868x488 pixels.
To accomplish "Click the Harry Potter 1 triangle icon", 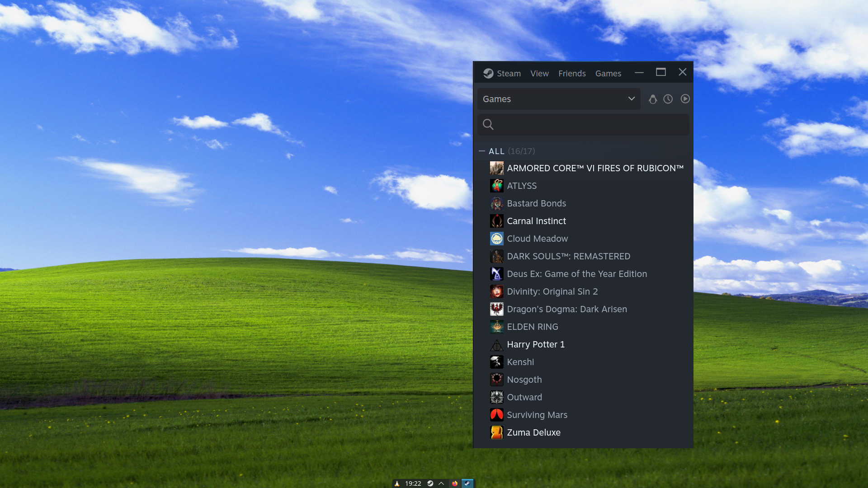I will (496, 344).
